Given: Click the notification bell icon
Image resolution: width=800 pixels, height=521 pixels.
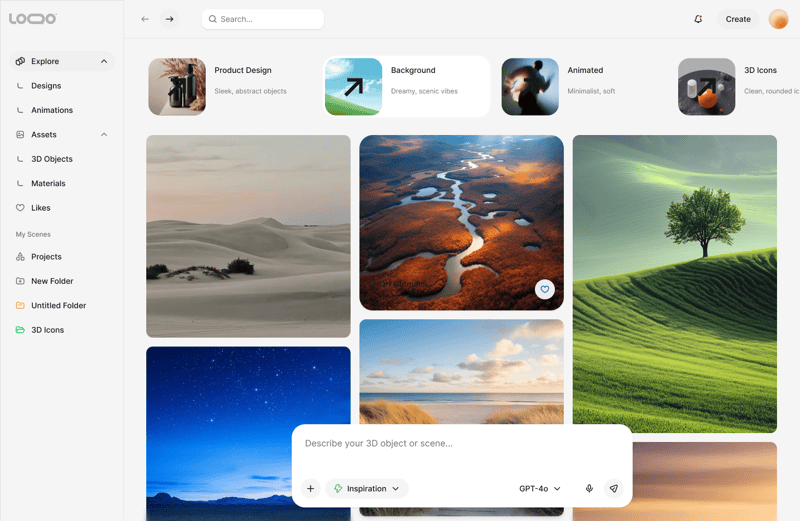Looking at the screenshot, I should (x=698, y=19).
